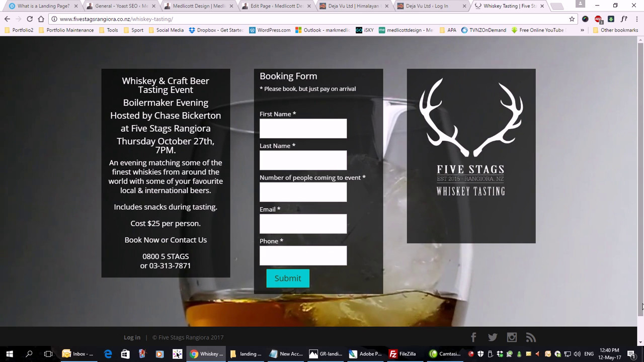Switch to FileZilla in the taskbar
Image resolution: width=644 pixels, height=362 pixels.
pos(403,354)
